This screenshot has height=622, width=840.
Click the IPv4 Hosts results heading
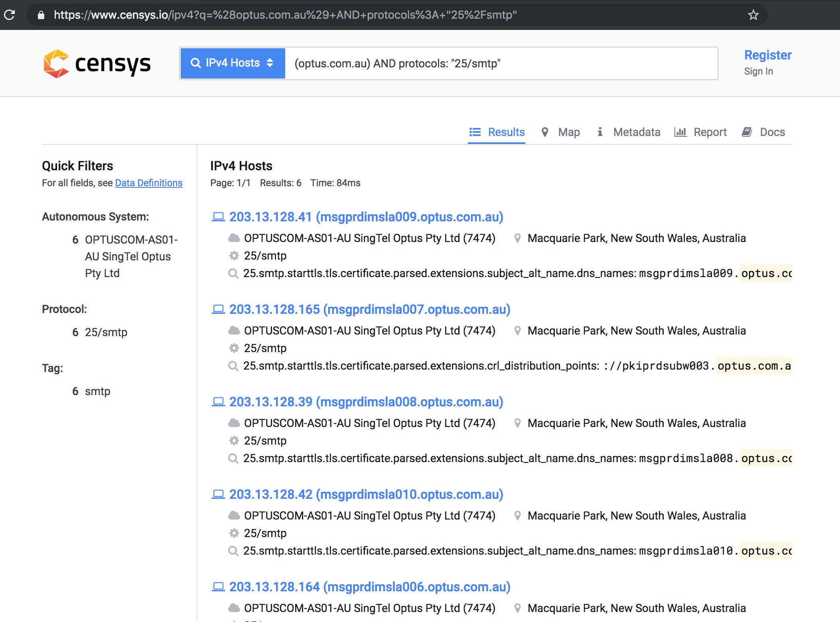click(x=241, y=166)
